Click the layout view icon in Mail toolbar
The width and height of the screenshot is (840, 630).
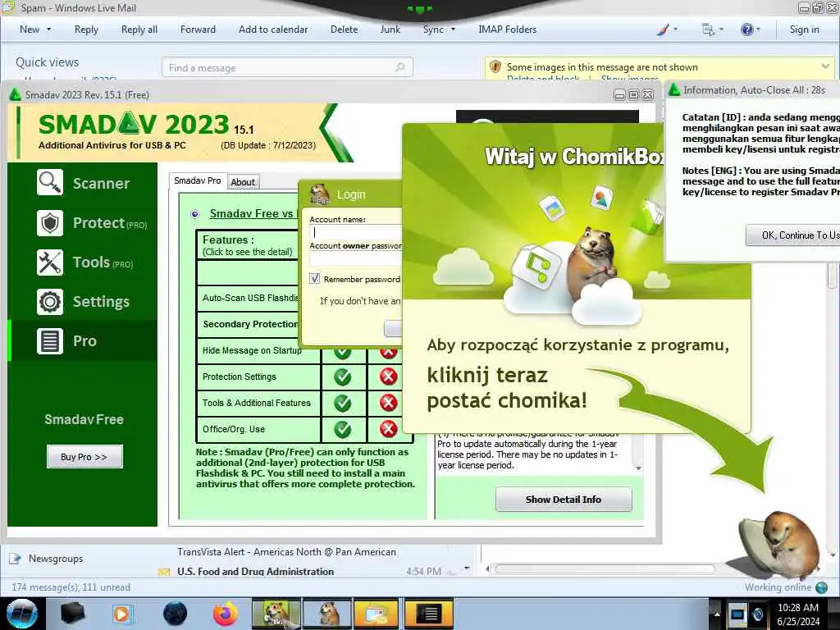(x=708, y=30)
